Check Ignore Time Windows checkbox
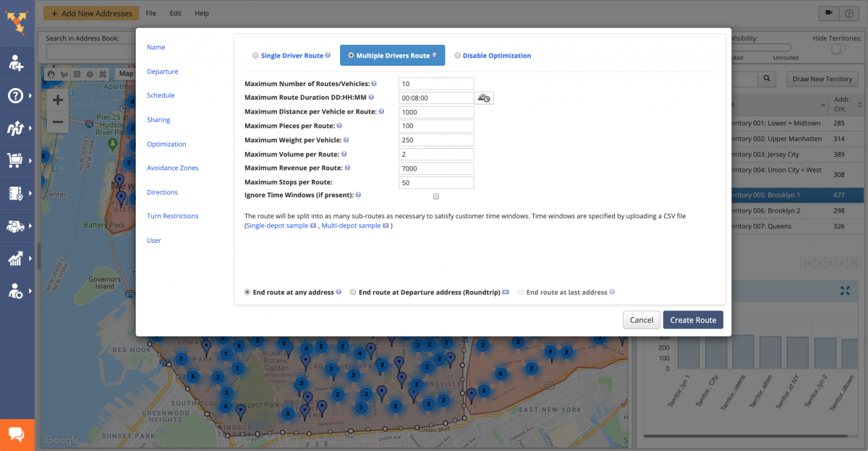868x451 pixels. pos(436,196)
